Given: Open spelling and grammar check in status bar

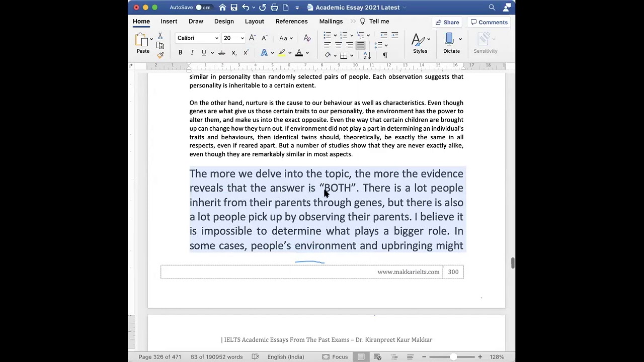Looking at the screenshot, I should (x=255, y=357).
